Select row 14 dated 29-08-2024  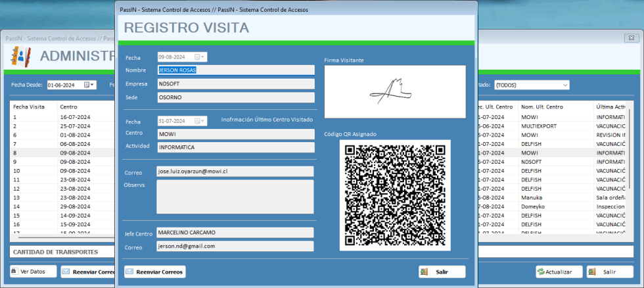[62, 206]
